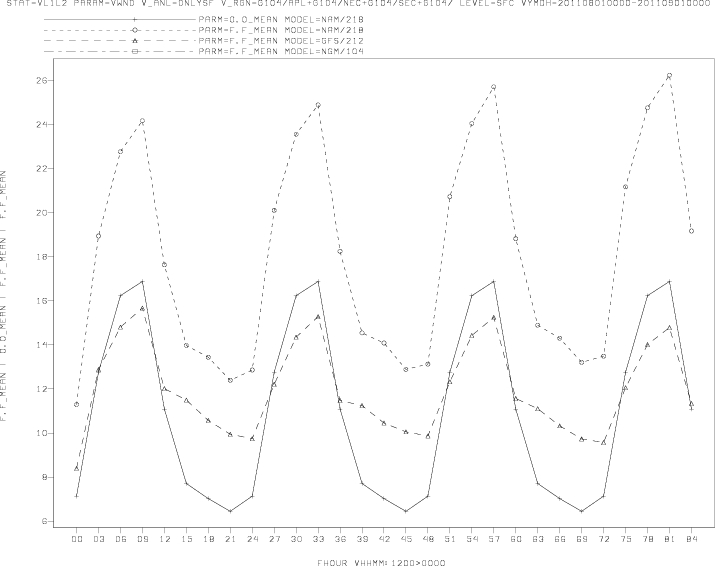Viewport: 715px width, 566px height.
Task: Click the vertical y-axis title F.F_MEAN
Action: [x=3, y=296]
